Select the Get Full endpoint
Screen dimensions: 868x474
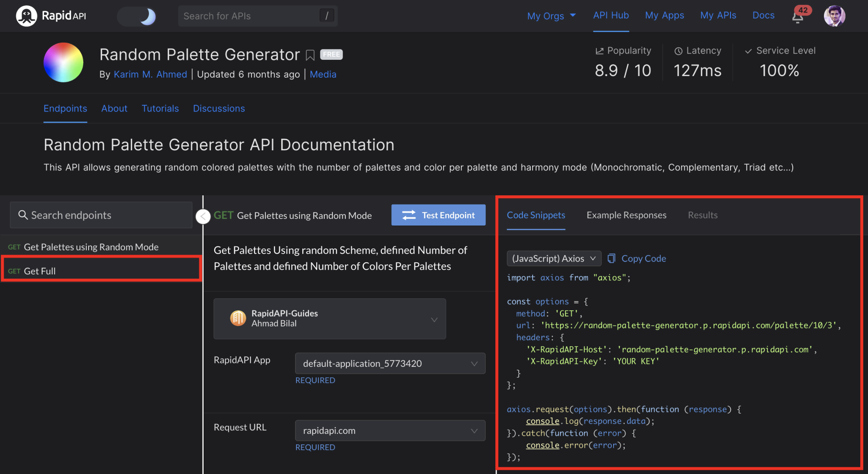pyautogui.click(x=101, y=271)
